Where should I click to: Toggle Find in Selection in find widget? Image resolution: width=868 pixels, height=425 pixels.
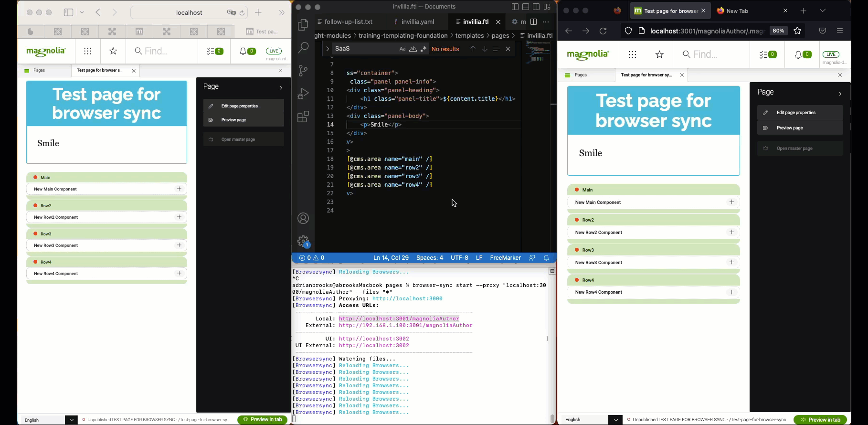pyautogui.click(x=496, y=49)
